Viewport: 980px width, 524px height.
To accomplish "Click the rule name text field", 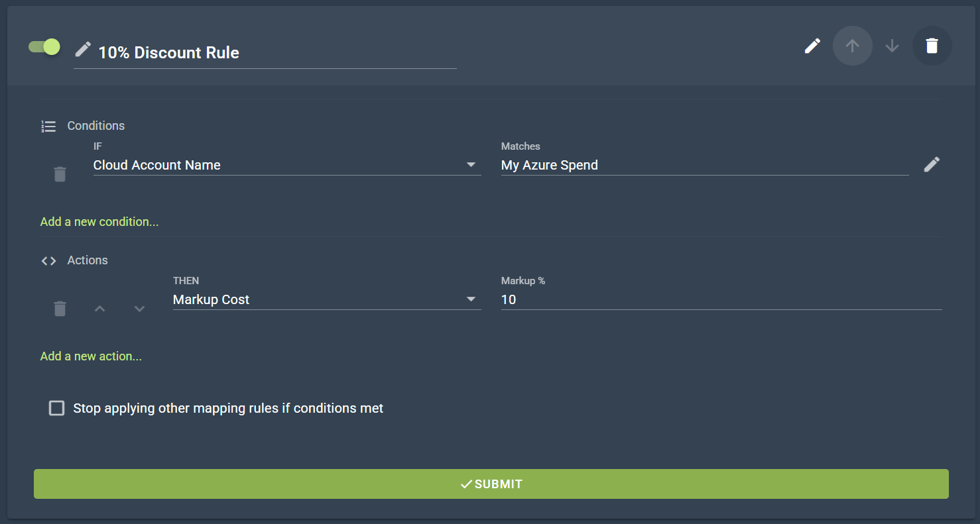I will (x=275, y=53).
